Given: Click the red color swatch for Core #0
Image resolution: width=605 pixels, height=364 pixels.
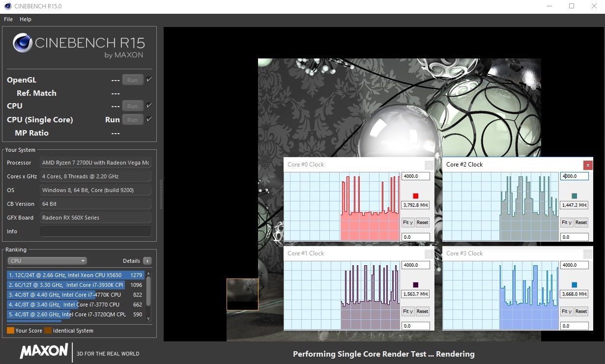Looking at the screenshot, I should (415, 196).
